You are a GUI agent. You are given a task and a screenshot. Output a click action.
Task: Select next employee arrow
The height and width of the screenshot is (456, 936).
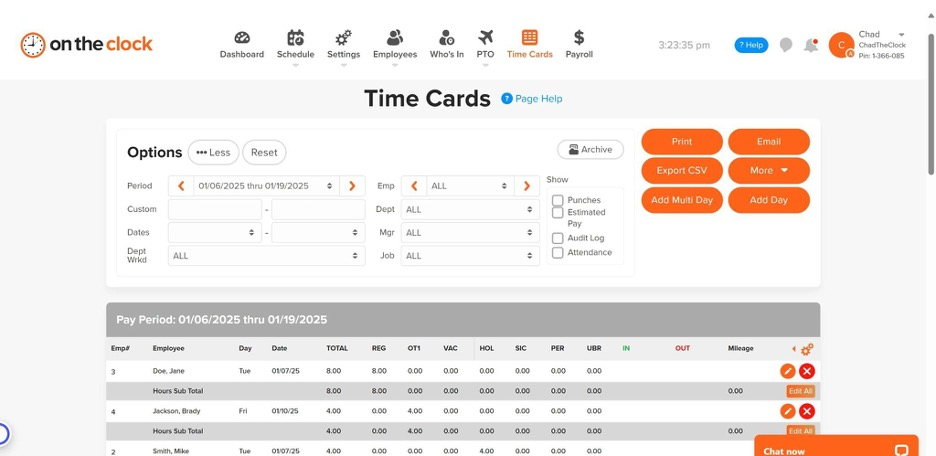click(526, 186)
